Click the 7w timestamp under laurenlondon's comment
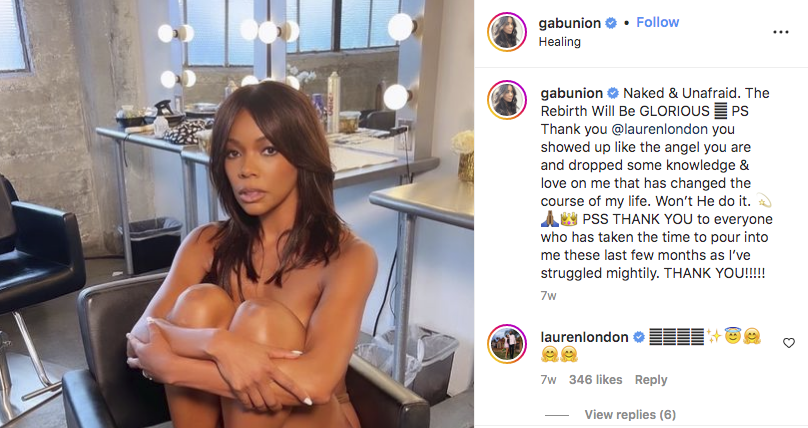The width and height of the screenshot is (808, 428). [x=548, y=380]
